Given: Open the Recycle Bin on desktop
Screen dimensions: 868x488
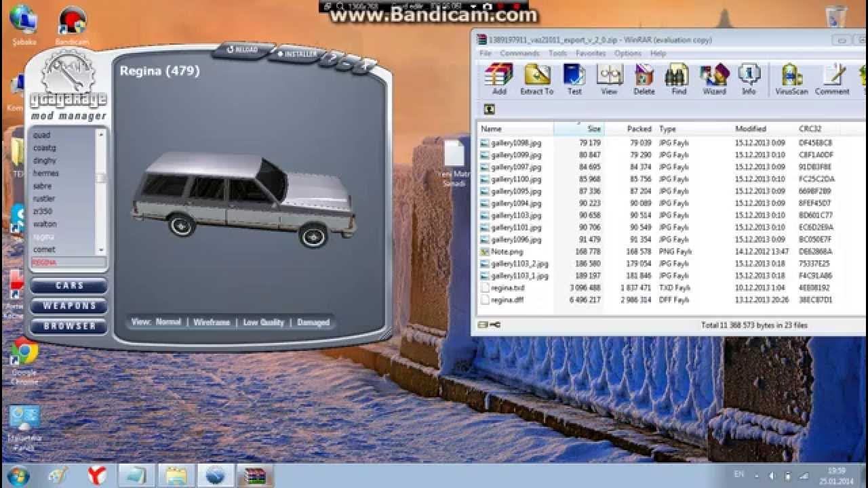Looking at the screenshot, I should tap(836, 19).
